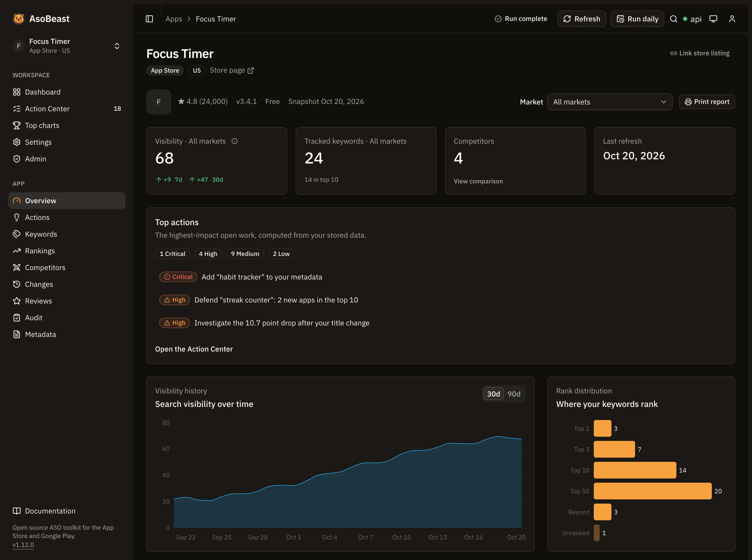752x560 pixels.
Task: Open the Keywords page
Action: (67, 234)
